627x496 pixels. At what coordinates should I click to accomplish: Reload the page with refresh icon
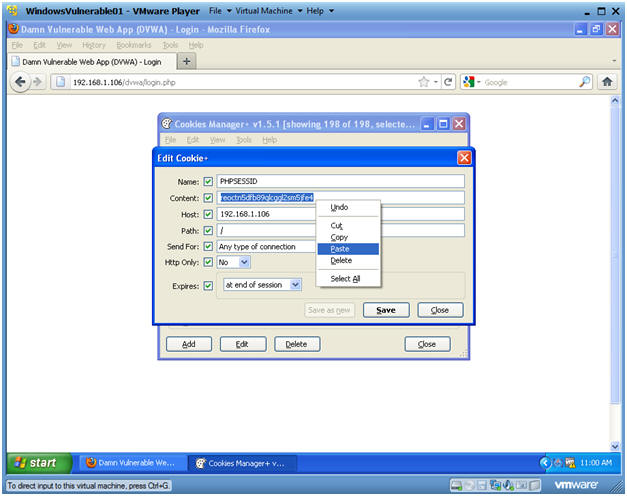(448, 82)
